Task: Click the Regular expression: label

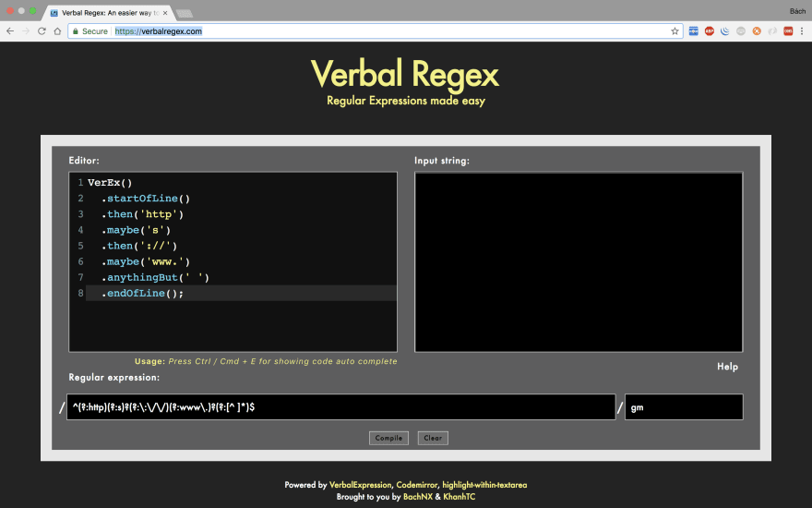Action: click(113, 378)
